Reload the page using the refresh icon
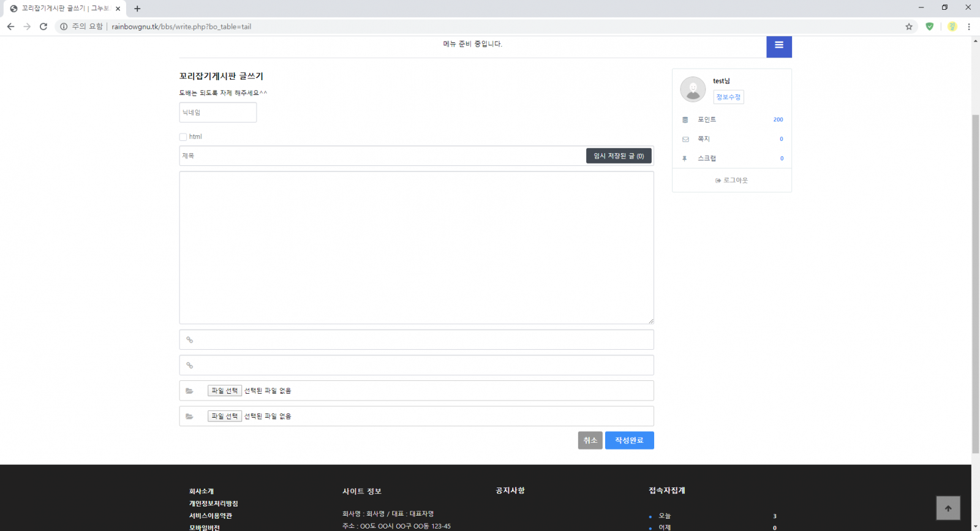 click(x=43, y=26)
